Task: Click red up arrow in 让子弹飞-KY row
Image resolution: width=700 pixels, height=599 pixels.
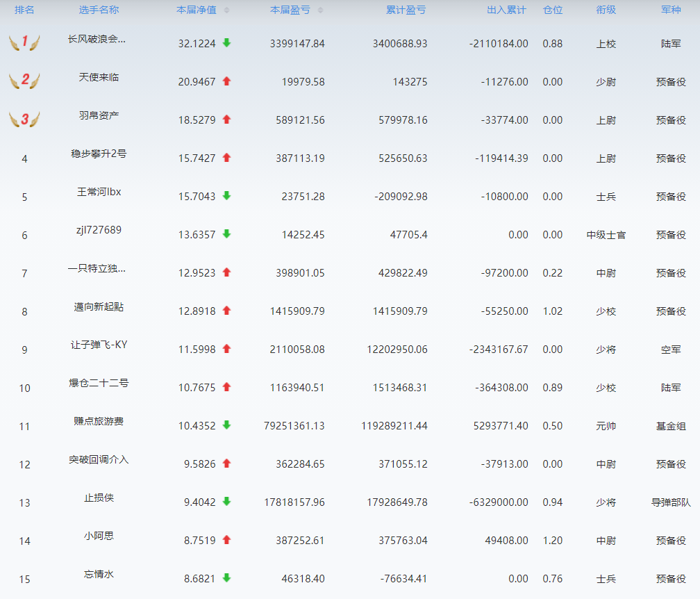Action: (227, 349)
